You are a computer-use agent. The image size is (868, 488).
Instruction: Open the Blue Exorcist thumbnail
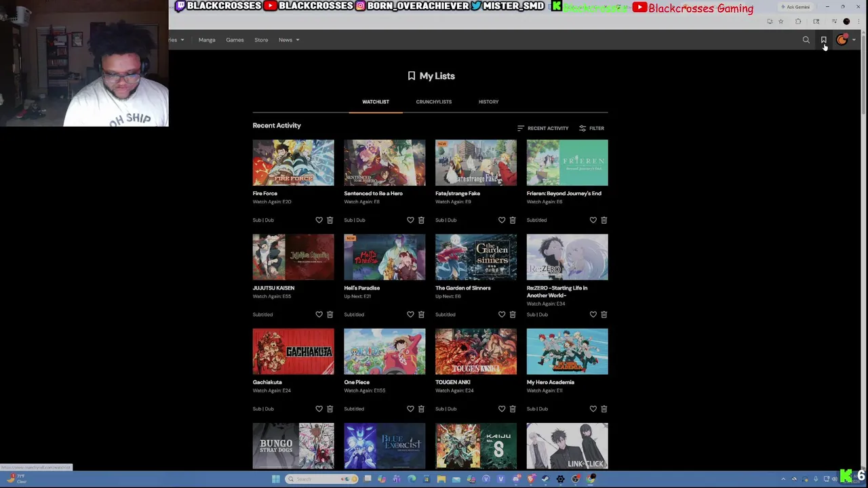(384, 446)
